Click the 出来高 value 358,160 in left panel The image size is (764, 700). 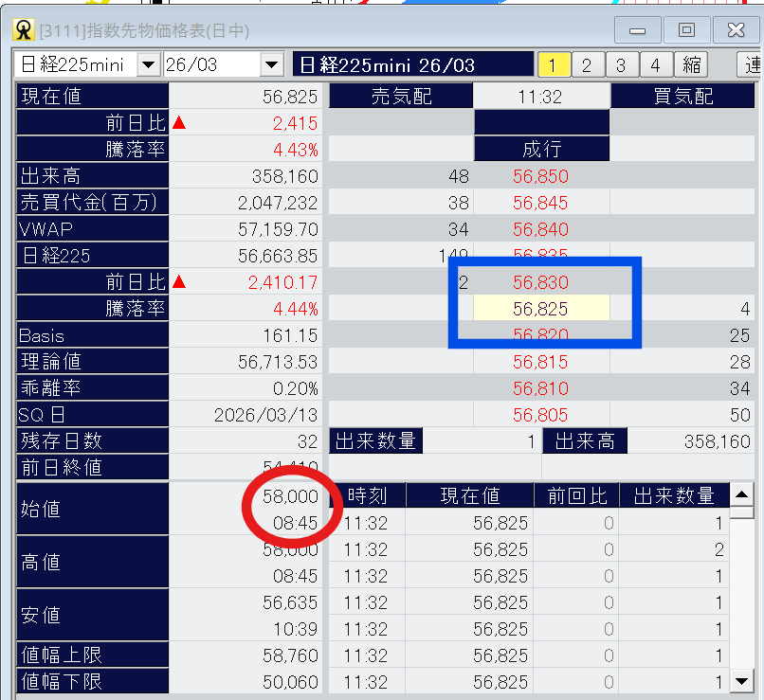(285, 176)
